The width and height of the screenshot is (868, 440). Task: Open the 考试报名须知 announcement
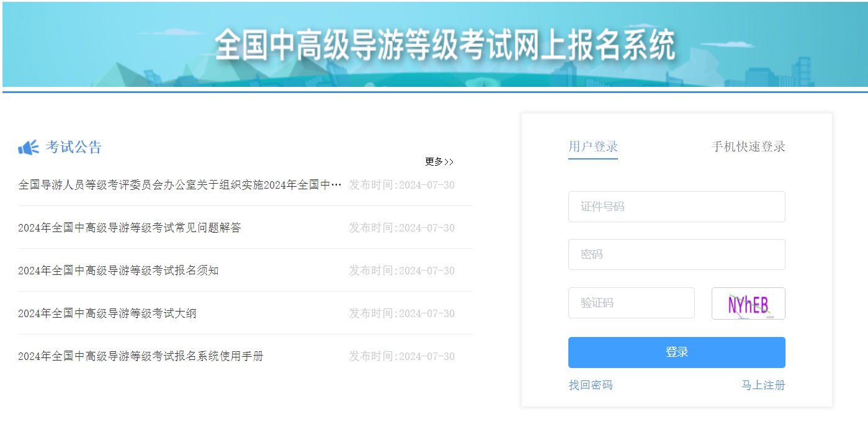(119, 271)
